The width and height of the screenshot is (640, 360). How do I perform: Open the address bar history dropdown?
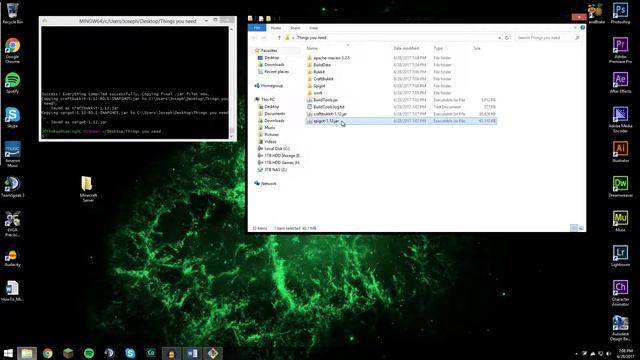pyautogui.click(x=499, y=38)
